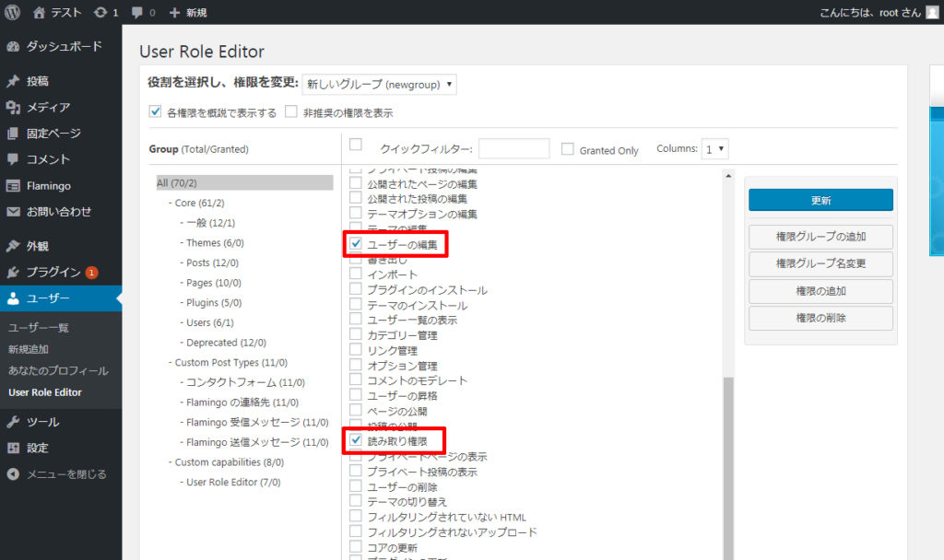
Task: Open the ユーザー一覧 submenu item
Action: coord(39,328)
